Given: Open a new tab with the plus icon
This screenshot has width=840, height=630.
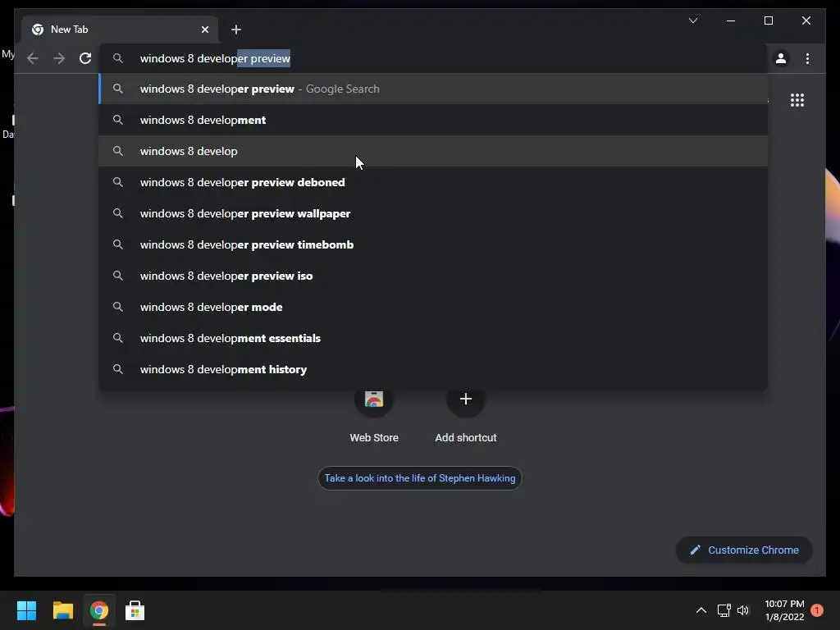Looking at the screenshot, I should [x=236, y=30].
